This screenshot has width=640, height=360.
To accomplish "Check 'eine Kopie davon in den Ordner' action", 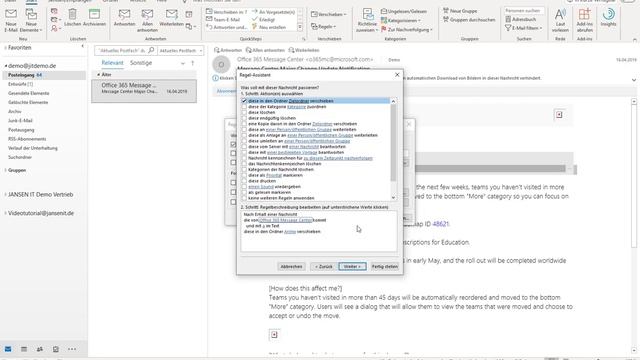I will point(244,124).
